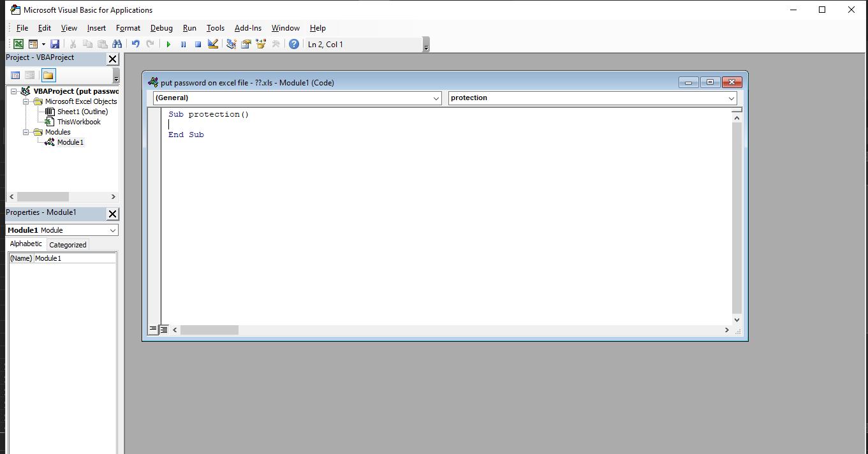
Task: Run the protection macro with the Run button
Action: 168,43
